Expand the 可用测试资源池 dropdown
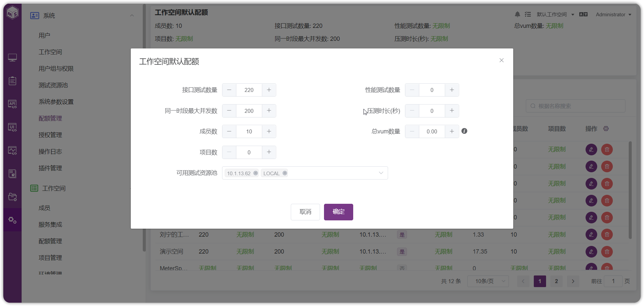This screenshot has width=644, height=306. coord(381,173)
